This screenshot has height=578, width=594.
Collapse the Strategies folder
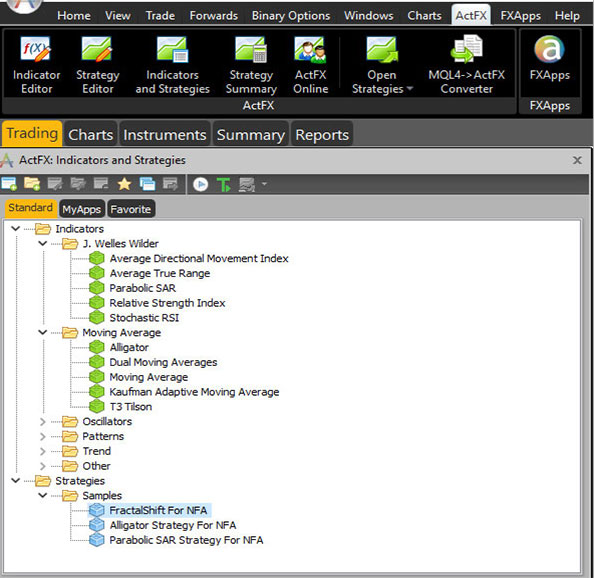pos(16,480)
